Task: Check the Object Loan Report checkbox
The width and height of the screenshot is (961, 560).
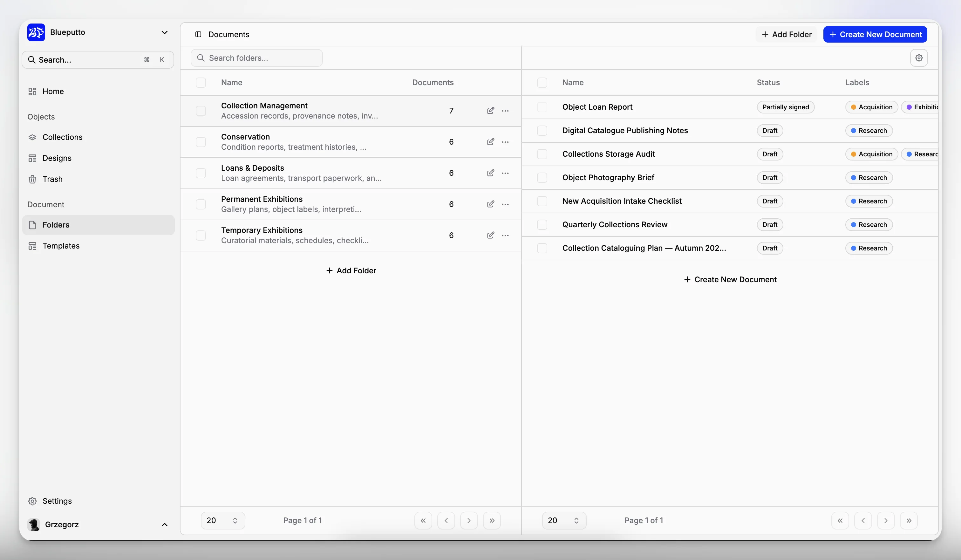Action: pyautogui.click(x=542, y=107)
